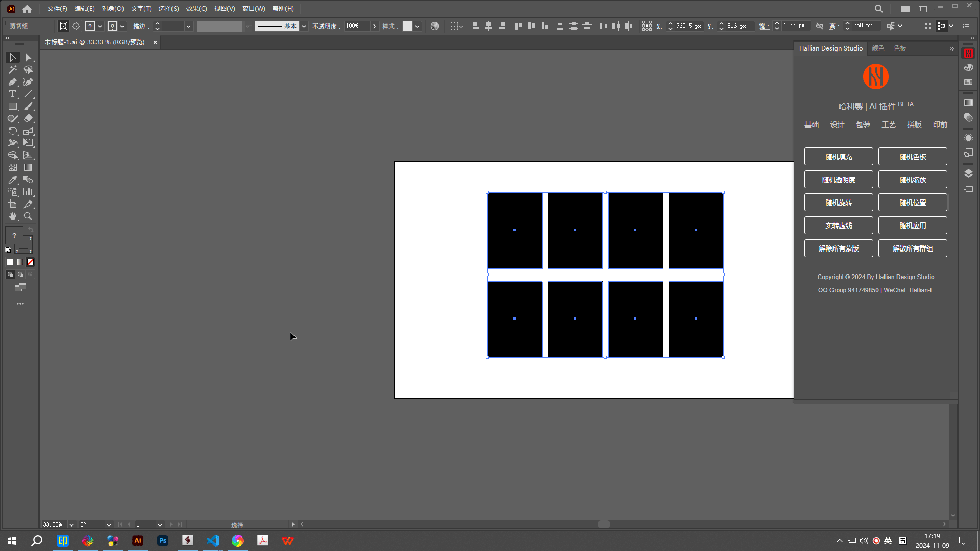Screen dimensions: 980x551
Task: Enable Draw Normal mode
Action: [10, 274]
